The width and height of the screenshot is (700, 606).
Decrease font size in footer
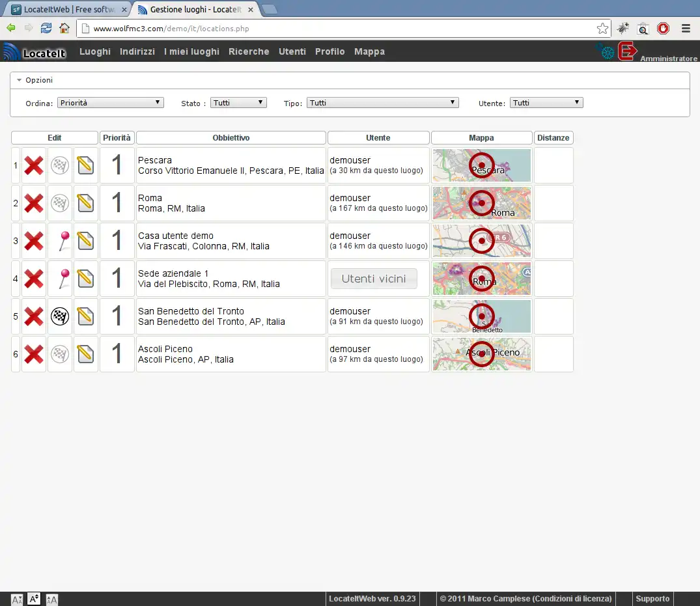click(16, 599)
